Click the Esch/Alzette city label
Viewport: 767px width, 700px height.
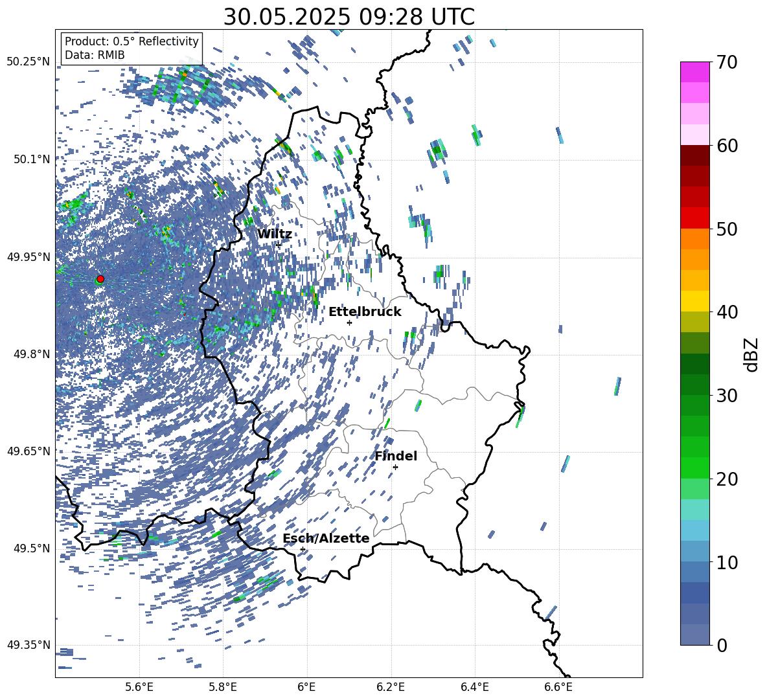[x=326, y=538]
